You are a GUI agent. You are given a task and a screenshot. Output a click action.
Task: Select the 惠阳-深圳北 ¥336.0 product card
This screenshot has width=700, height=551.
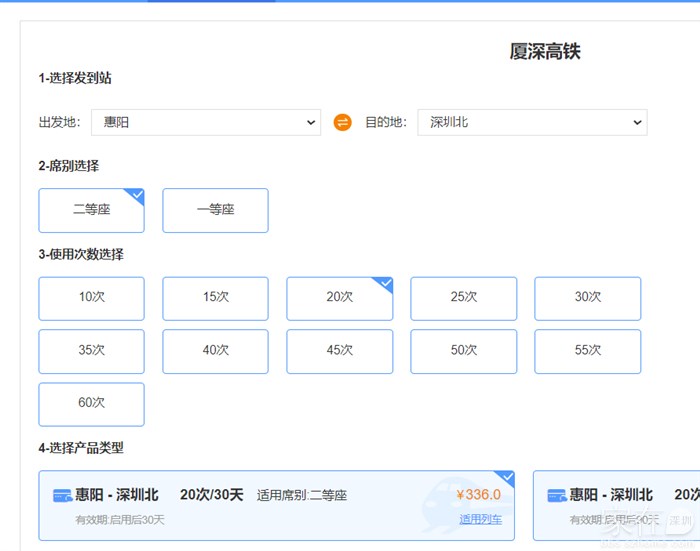click(276, 506)
